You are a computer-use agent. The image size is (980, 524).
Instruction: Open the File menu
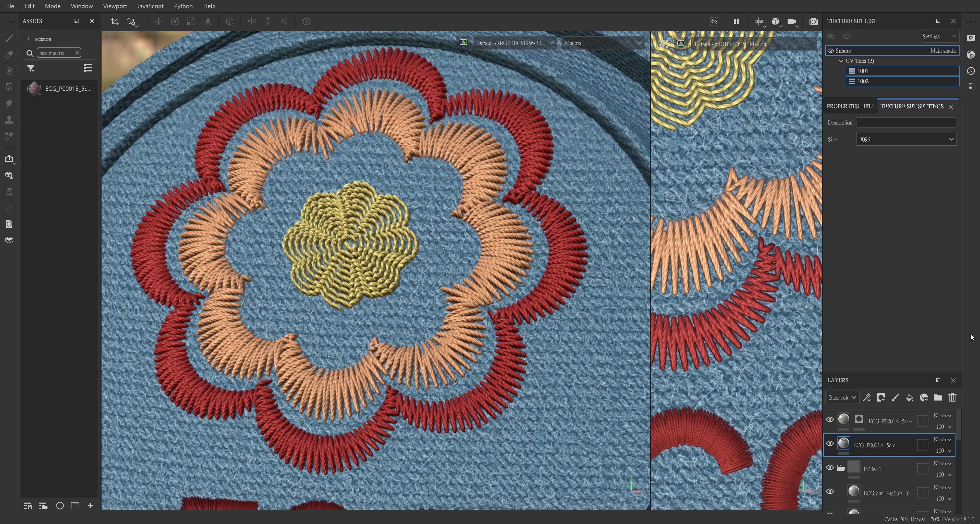coord(9,6)
